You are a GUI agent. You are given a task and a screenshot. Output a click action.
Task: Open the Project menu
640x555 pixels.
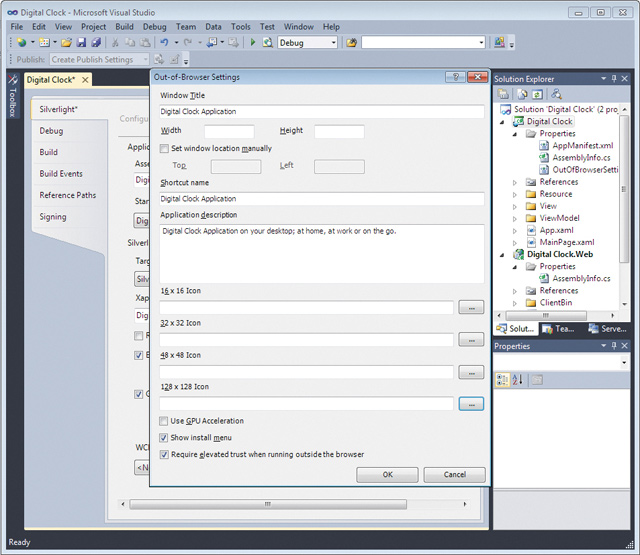pos(93,27)
